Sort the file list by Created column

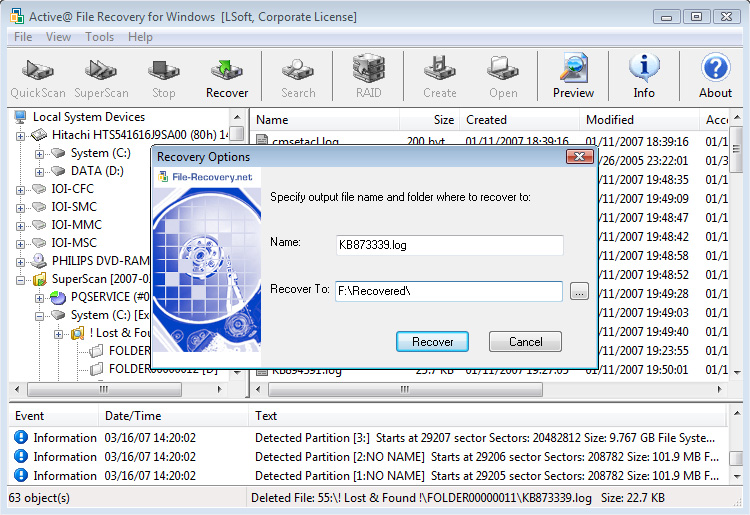point(519,120)
